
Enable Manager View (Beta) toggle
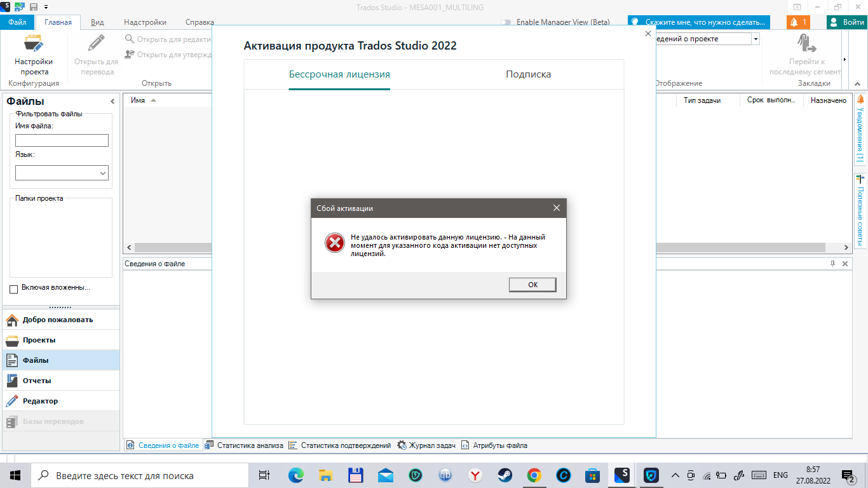(x=505, y=21)
